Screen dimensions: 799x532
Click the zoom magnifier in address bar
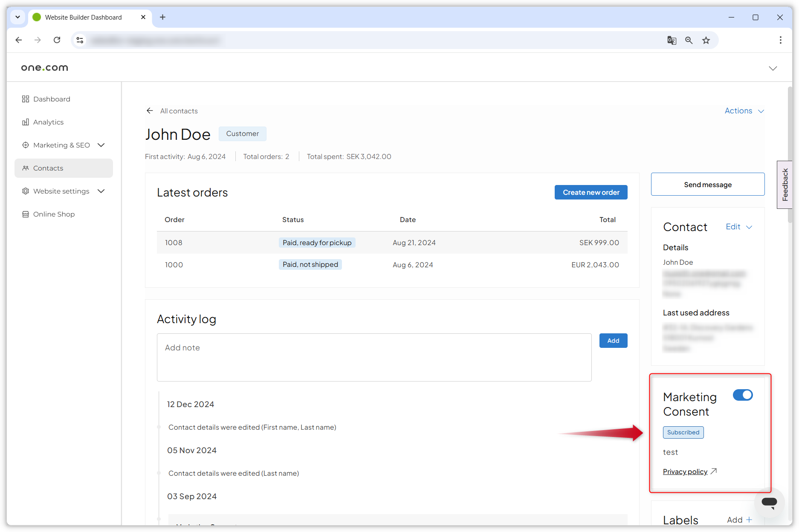(x=689, y=40)
